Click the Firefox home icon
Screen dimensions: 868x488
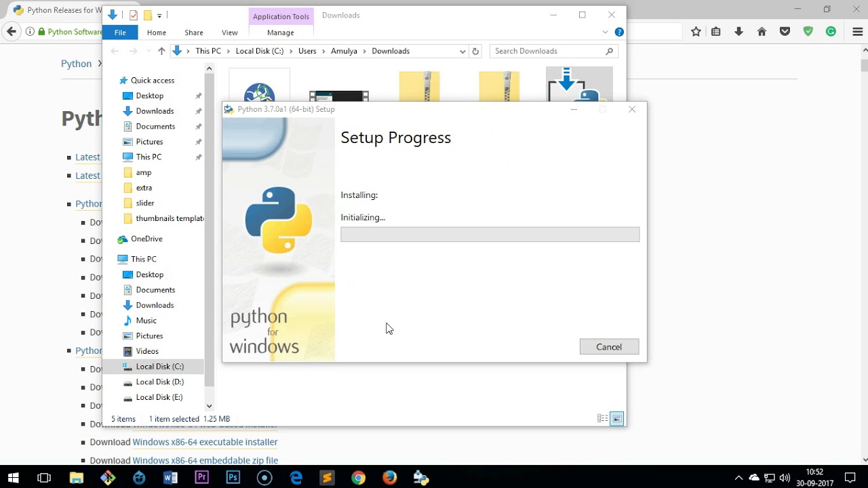coord(762,31)
